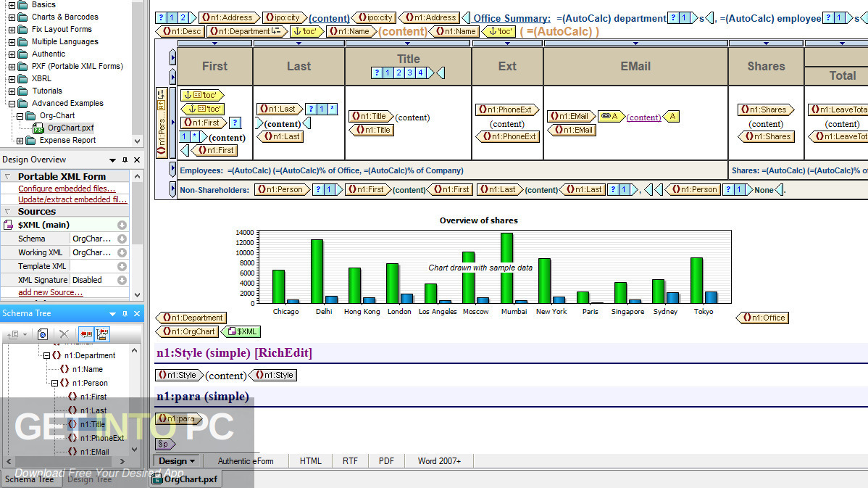Collapse the n1:Person schema node
Screen dimensions: 868x488
click(x=54, y=384)
